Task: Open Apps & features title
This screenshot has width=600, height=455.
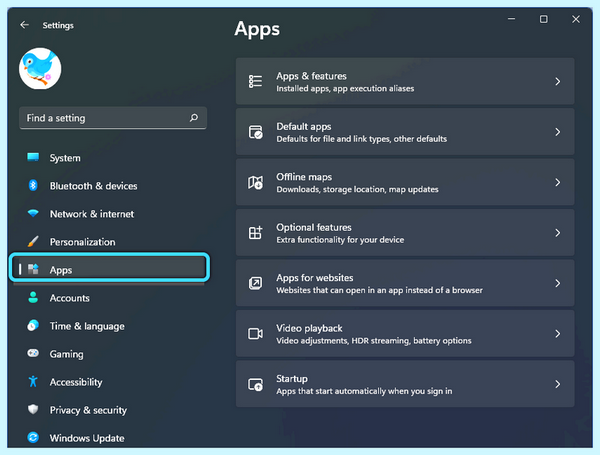Action: click(311, 76)
